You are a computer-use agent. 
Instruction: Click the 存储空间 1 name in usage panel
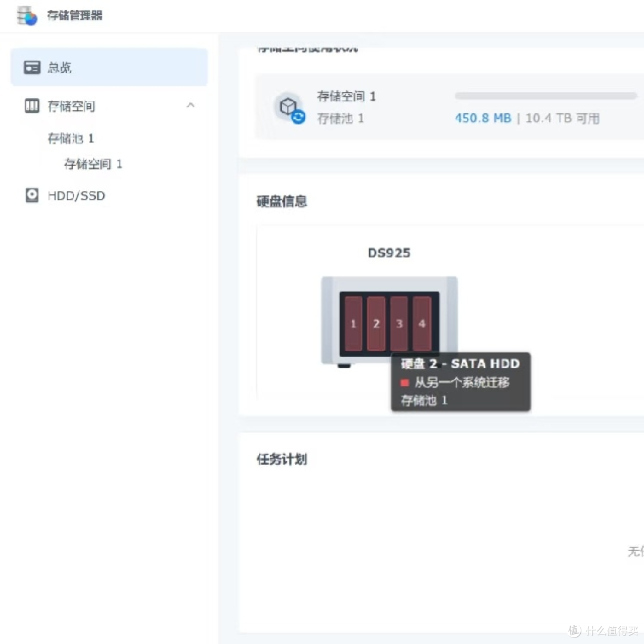tap(346, 96)
